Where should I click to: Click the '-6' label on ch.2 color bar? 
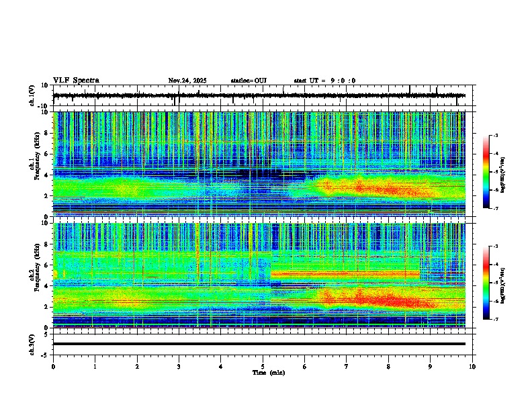point(495,301)
